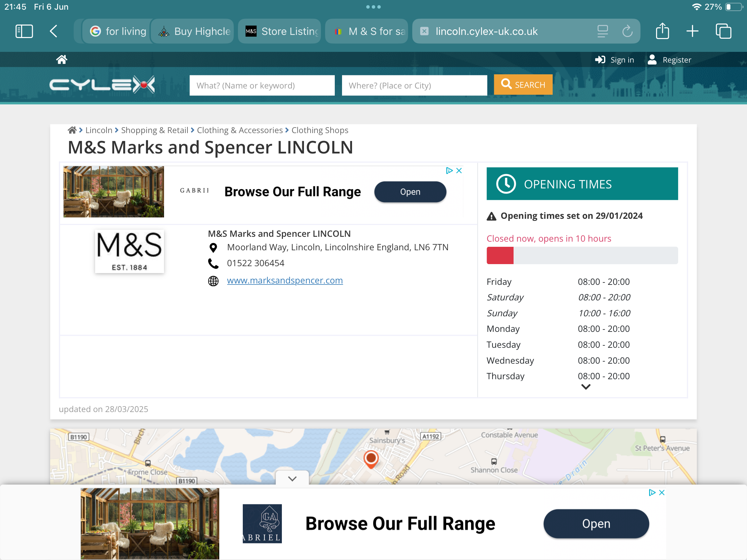Open a new tab with plus icon
Screen dimensions: 747x560
(x=692, y=31)
